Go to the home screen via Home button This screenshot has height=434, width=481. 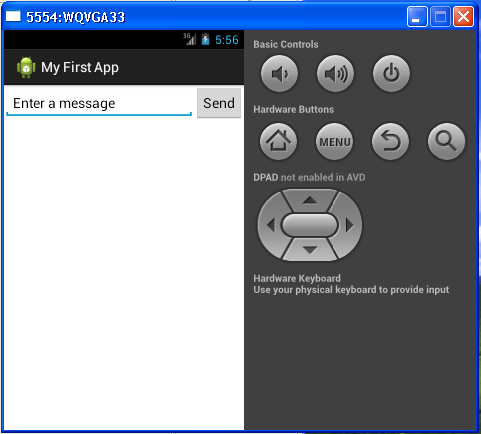point(278,142)
